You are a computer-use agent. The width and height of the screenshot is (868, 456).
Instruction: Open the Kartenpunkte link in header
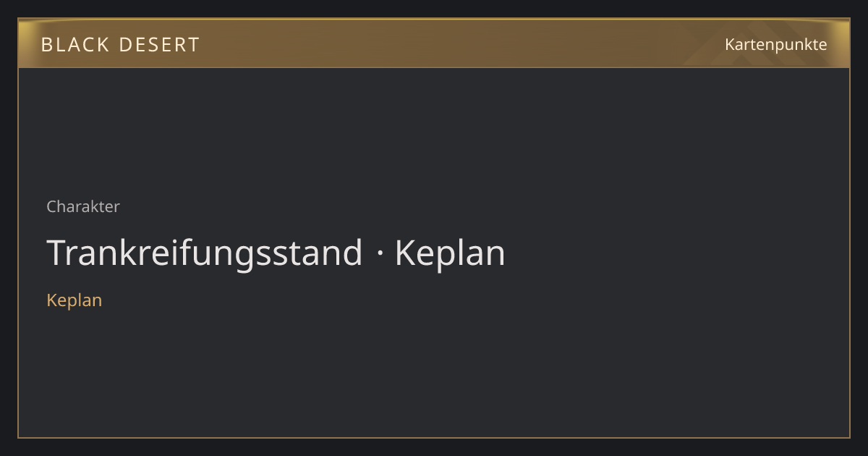click(x=775, y=44)
